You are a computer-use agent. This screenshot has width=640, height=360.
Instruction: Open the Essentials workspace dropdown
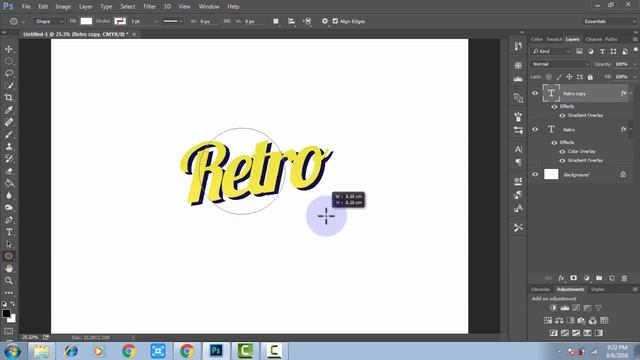coord(609,21)
